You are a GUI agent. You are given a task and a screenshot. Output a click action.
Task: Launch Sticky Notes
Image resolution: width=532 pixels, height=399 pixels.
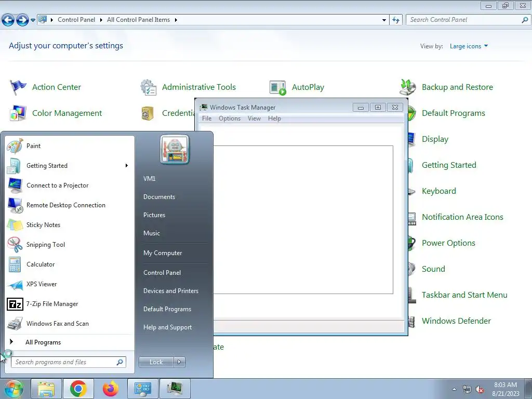(43, 225)
